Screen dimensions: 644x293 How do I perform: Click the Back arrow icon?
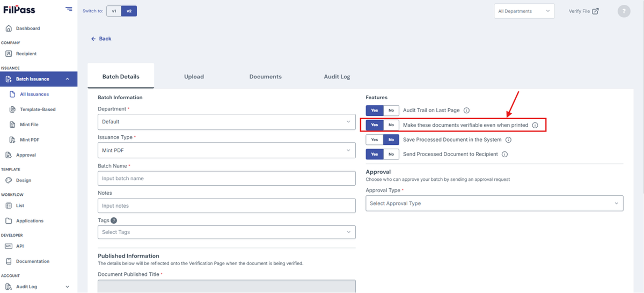[93, 39]
